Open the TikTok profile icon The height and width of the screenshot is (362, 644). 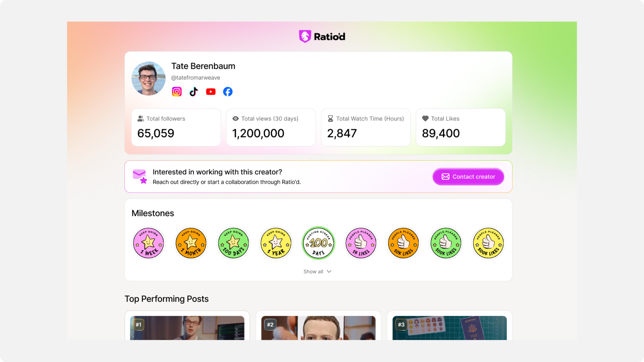194,92
